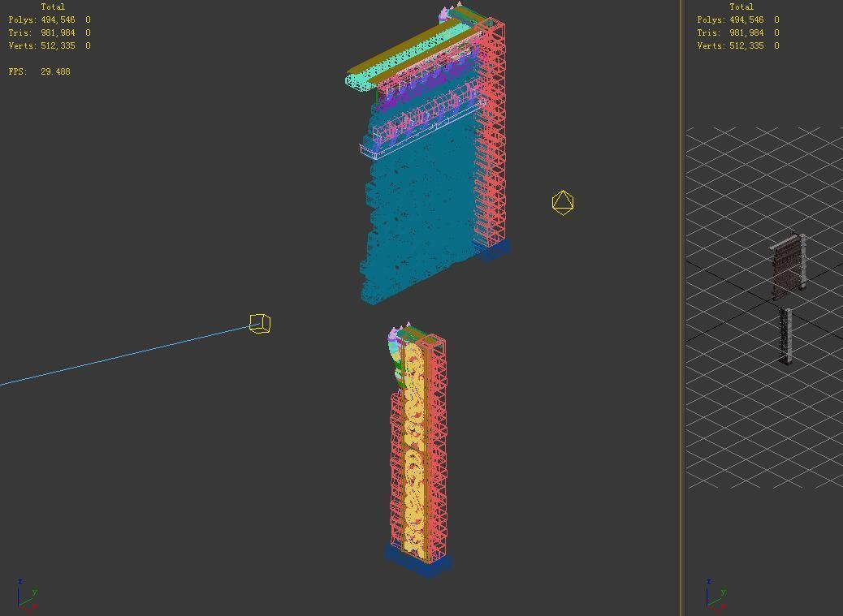
Task: Click the XYZ axis gizmo in right viewport
Action: (715, 595)
